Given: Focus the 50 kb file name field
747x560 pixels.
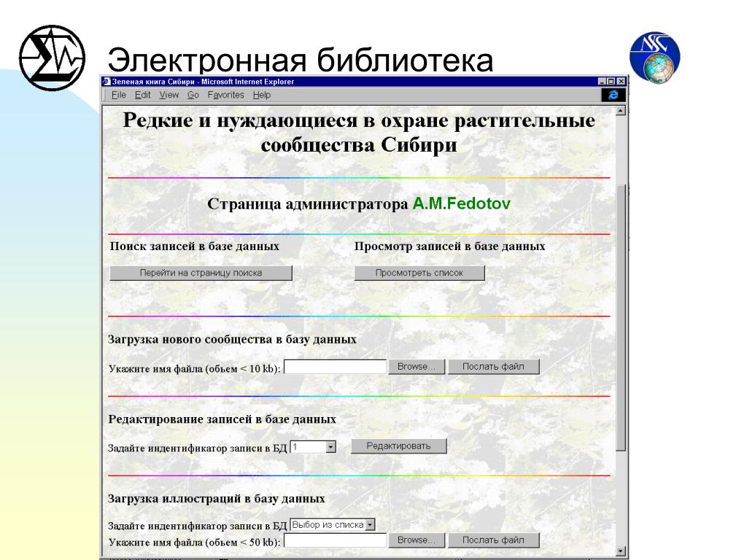Looking at the screenshot, I should pos(335,540).
